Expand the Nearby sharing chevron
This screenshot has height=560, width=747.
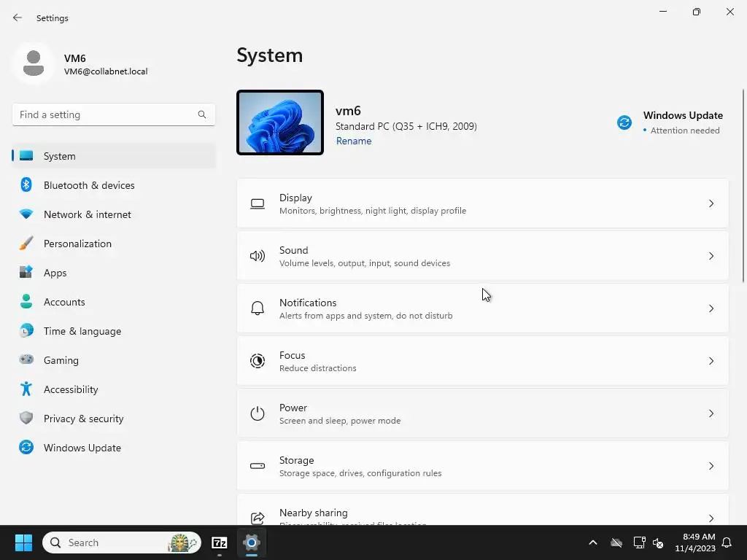711,518
